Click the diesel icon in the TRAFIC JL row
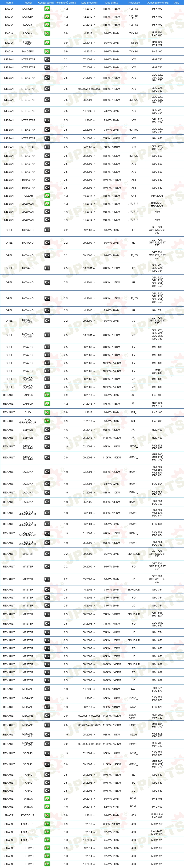The width and height of the screenshot is (184, 868). point(47,790)
